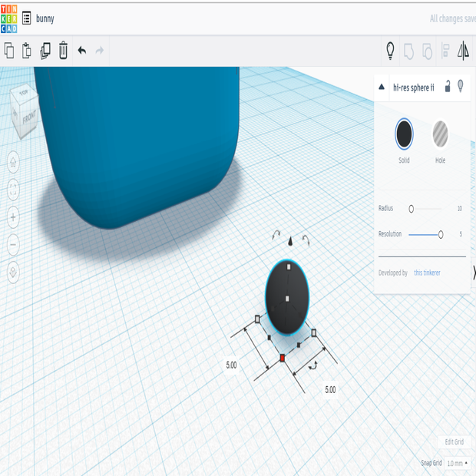Screen dimensions: 476x476
Task: Click the Home view button
Action: pos(13,162)
